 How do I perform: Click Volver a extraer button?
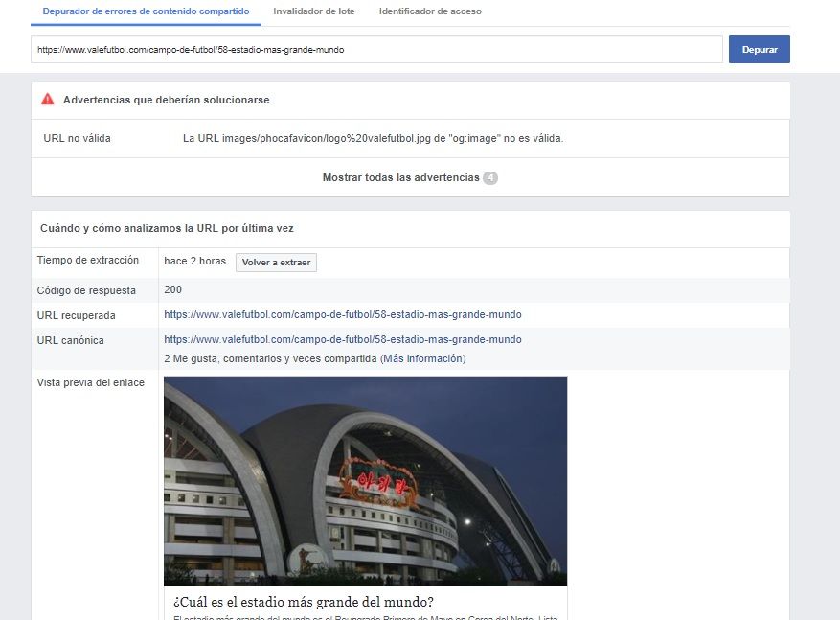(x=276, y=263)
